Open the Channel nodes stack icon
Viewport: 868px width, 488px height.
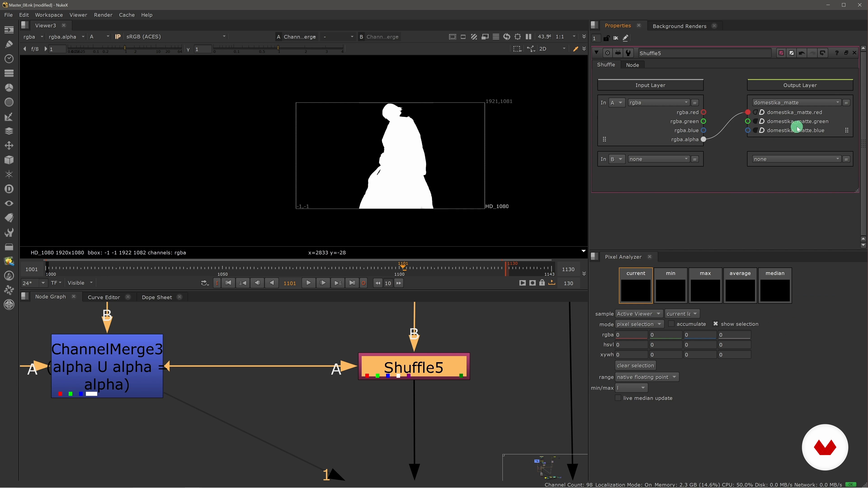click(x=9, y=73)
